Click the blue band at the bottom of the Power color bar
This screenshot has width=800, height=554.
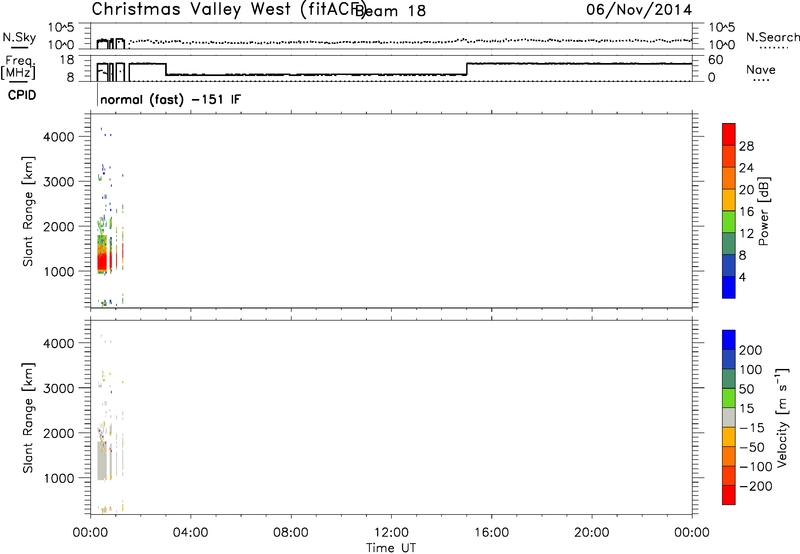point(729,287)
